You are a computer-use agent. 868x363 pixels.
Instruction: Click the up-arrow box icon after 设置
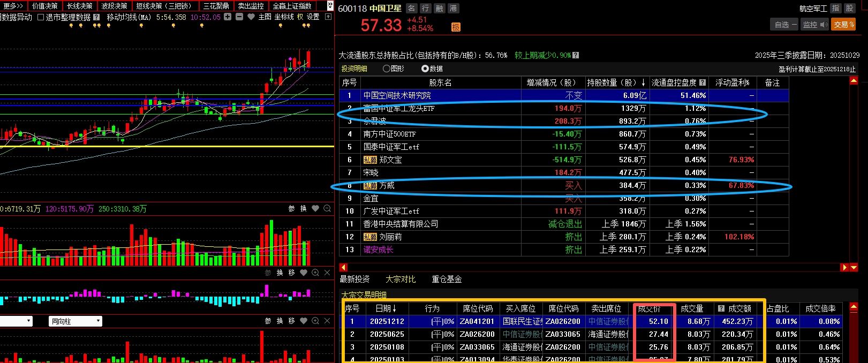click(x=328, y=17)
